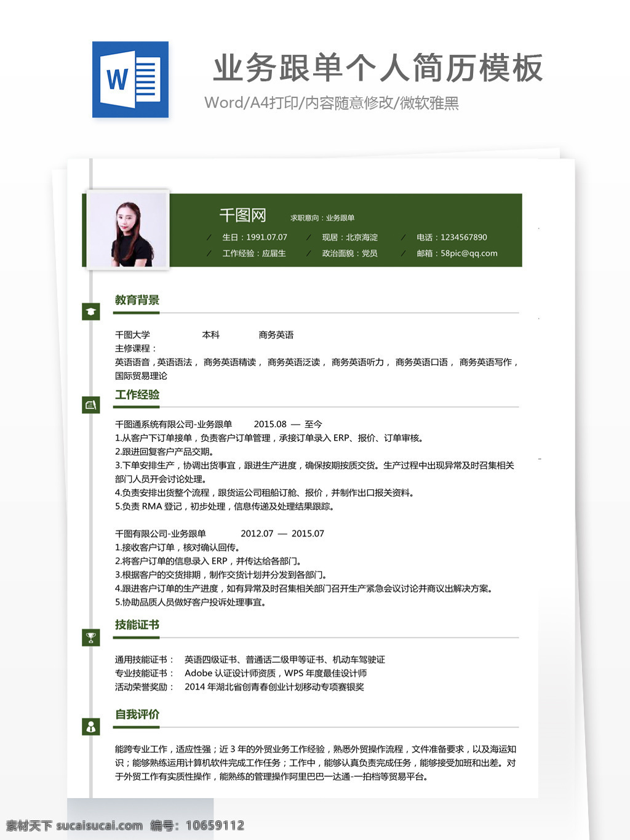Click the 电话：1234567890 entry
This screenshot has height=840, width=630.
pyautogui.click(x=452, y=237)
